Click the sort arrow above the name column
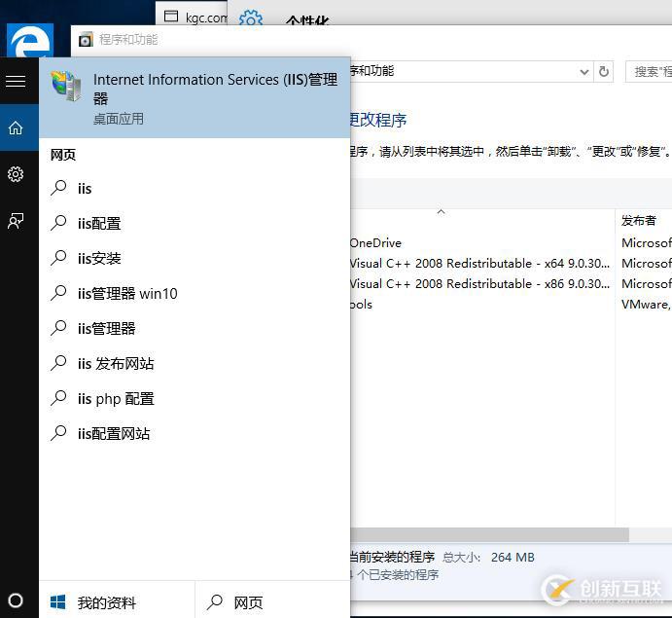672x618 pixels. (x=441, y=212)
